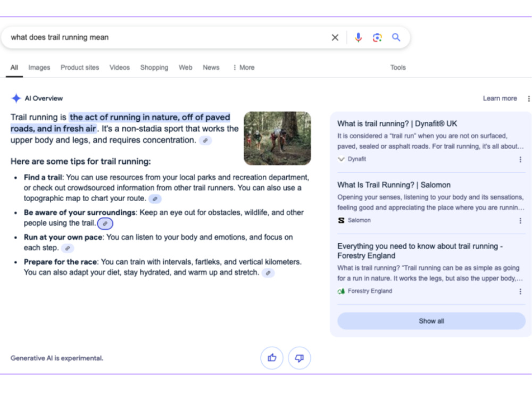Open more options beside Learn more
The width and height of the screenshot is (532, 399).
528,98
